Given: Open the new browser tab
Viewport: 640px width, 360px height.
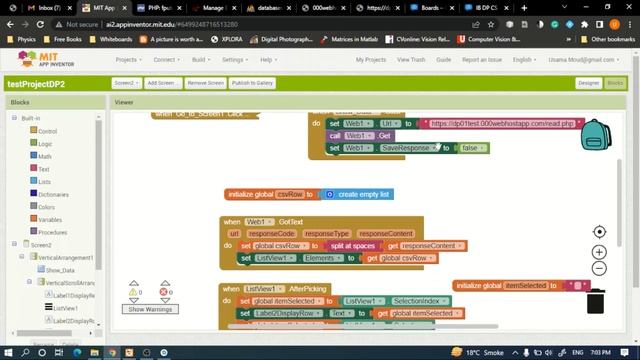Looking at the screenshot, I should 524,8.
